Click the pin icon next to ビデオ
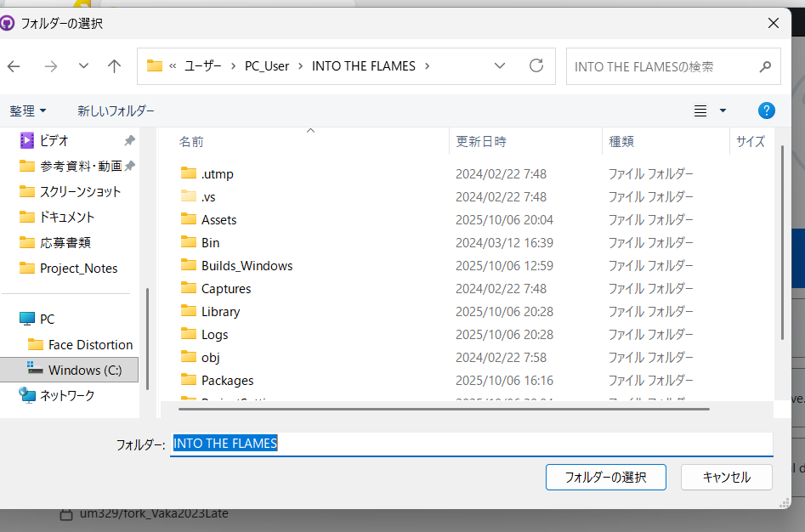 [130, 140]
